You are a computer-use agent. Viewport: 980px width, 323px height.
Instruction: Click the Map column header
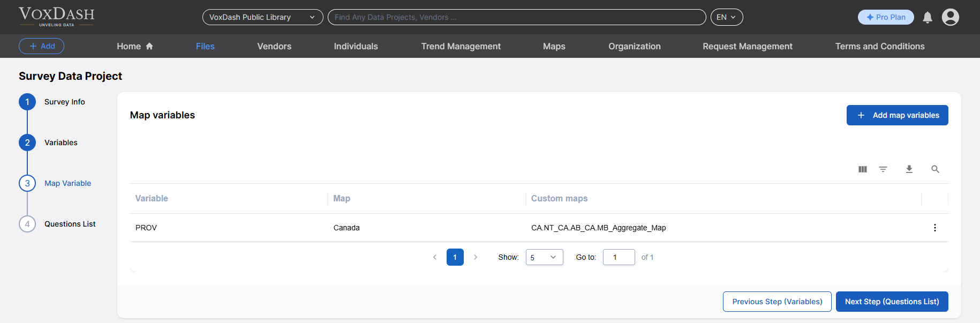click(342, 198)
